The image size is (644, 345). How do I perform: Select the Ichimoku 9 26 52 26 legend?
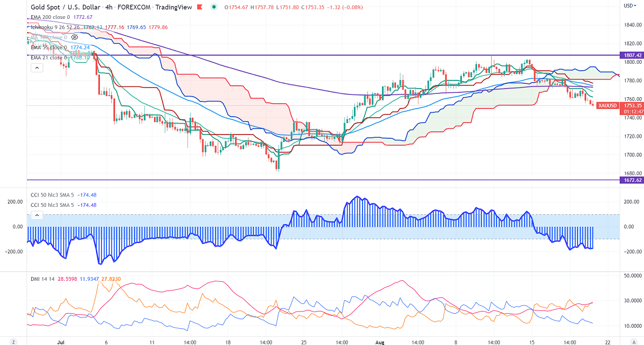click(55, 27)
